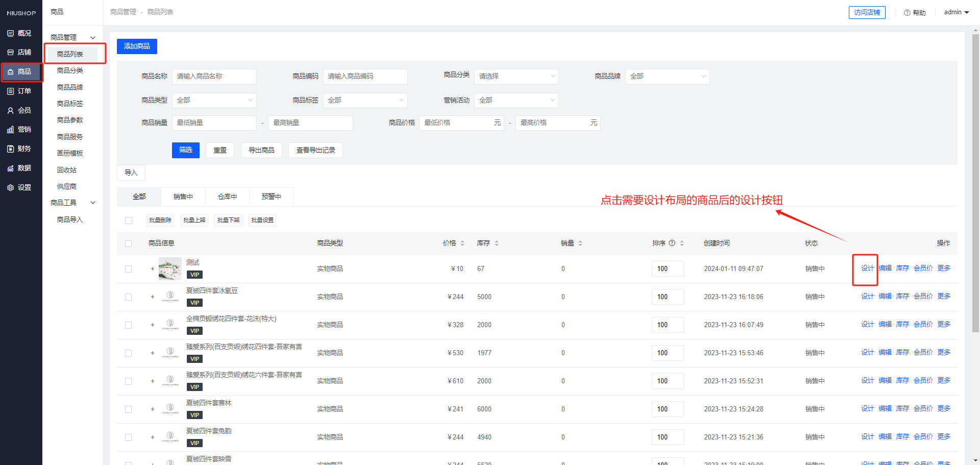Switch to the 销售中 tab
This screenshot has width=980, height=465.
pos(183,197)
